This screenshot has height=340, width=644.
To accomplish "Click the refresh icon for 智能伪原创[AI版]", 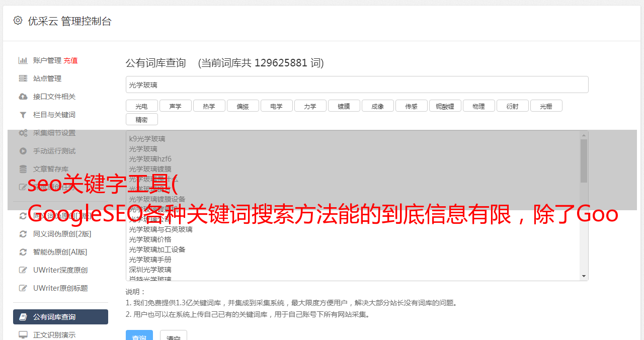I will click(23, 252).
